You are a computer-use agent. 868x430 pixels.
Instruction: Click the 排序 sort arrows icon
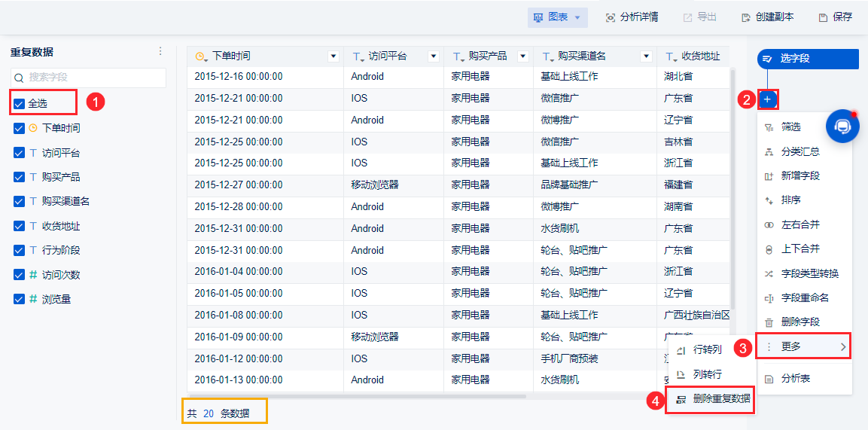click(769, 200)
